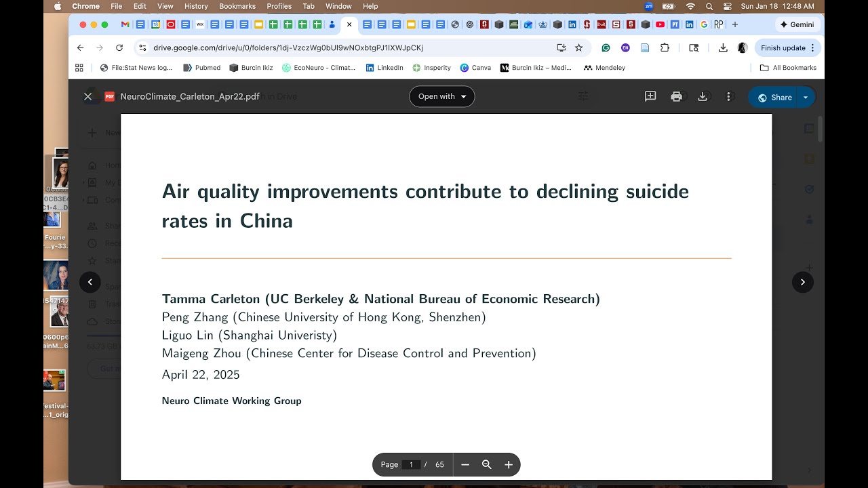This screenshot has width=868, height=488.
Task: Open the Window menu
Action: point(339,6)
